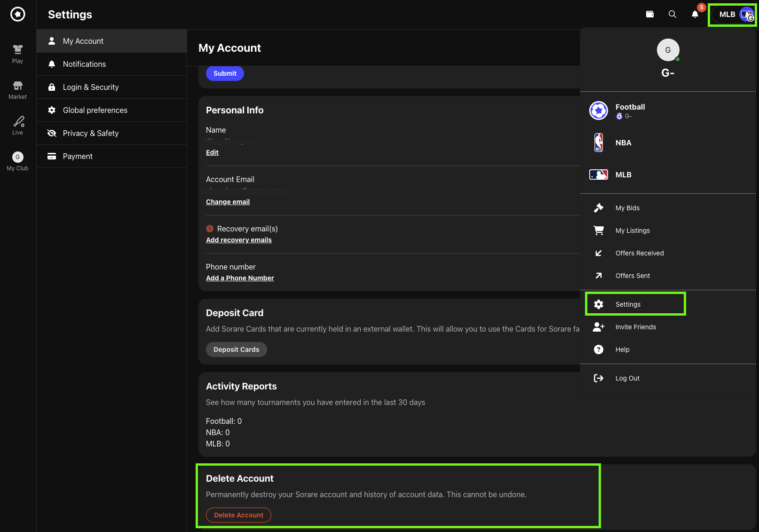Open Privacy & Safety settings
The height and width of the screenshot is (532, 759).
[x=91, y=133]
